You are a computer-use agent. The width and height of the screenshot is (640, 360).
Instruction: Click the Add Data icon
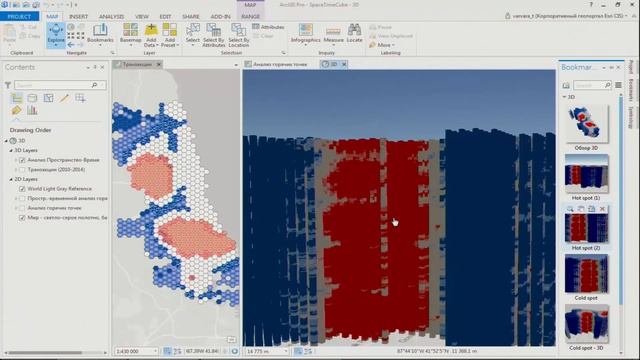tap(151, 30)
